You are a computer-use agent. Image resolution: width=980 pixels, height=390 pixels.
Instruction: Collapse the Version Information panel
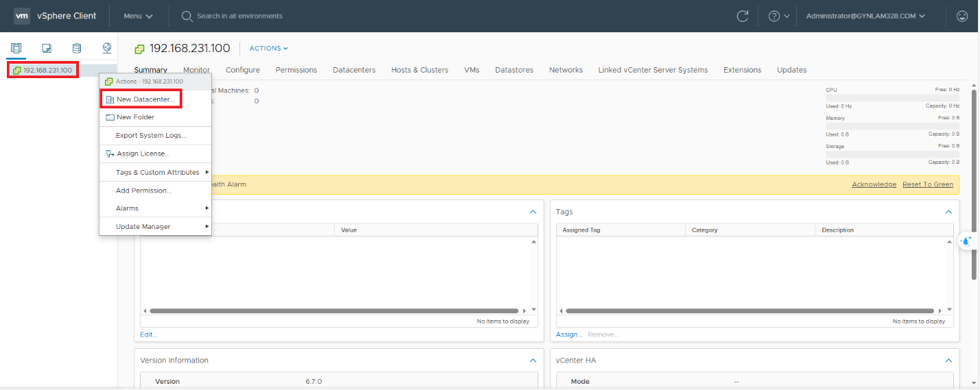click(533, 361)
